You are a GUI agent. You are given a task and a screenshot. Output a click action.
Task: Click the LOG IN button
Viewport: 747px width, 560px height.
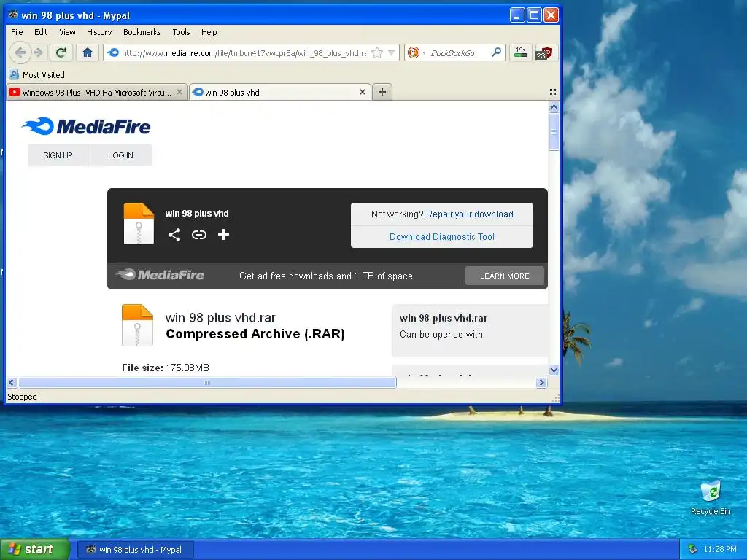tap(120, 155)
